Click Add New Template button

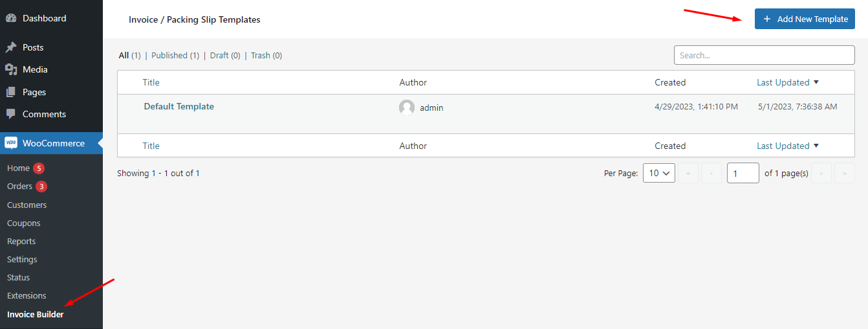pos(805,19)
